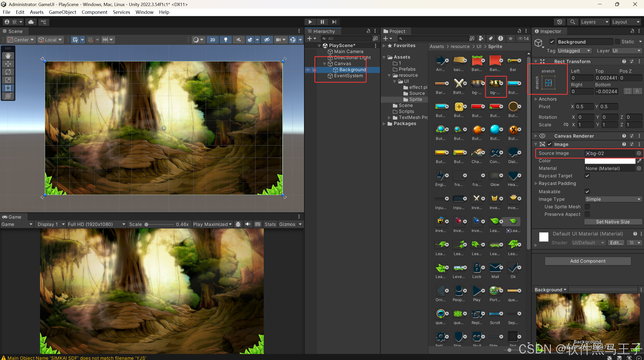Open the Image Type dropdown
Screen dimensions: 644x360
(613, 199)
